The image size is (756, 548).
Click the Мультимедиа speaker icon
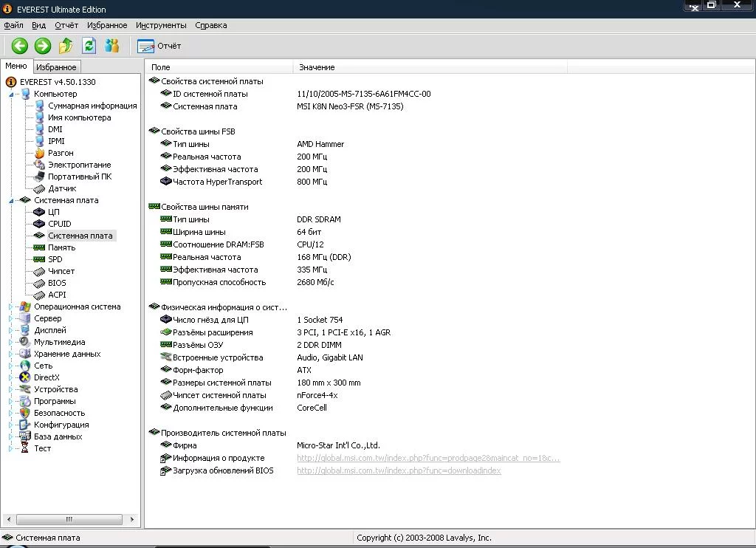(x=25, y=342)
